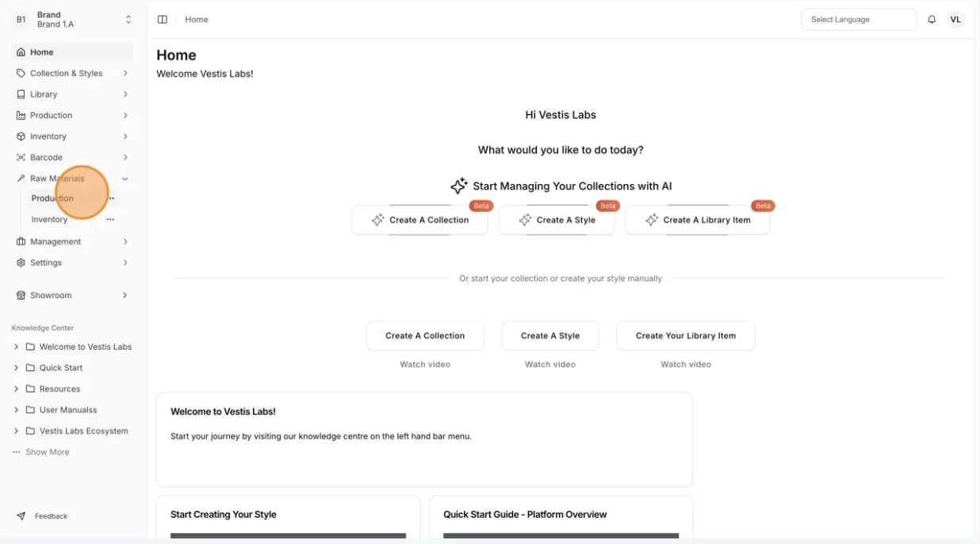Expand Vestis Labs Ecosystem tree arrow
Screen dimensions: 980x544
pyautogui.click(x=16, y=431)
